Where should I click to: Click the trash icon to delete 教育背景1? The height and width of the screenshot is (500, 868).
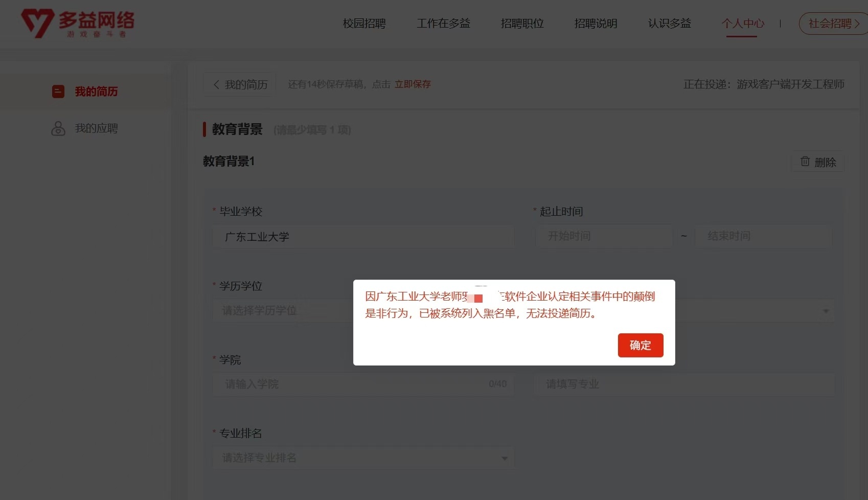[x=804, y=162]
